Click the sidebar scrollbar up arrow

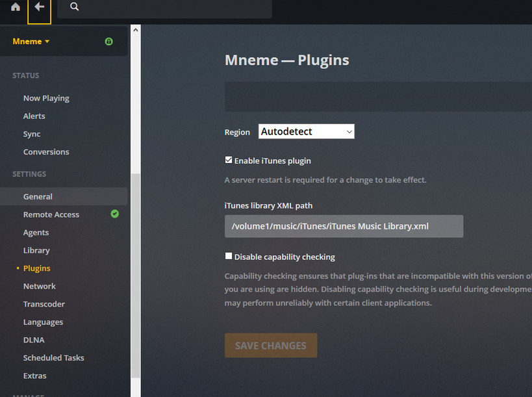pyautogui.click(x=136, y=30)
